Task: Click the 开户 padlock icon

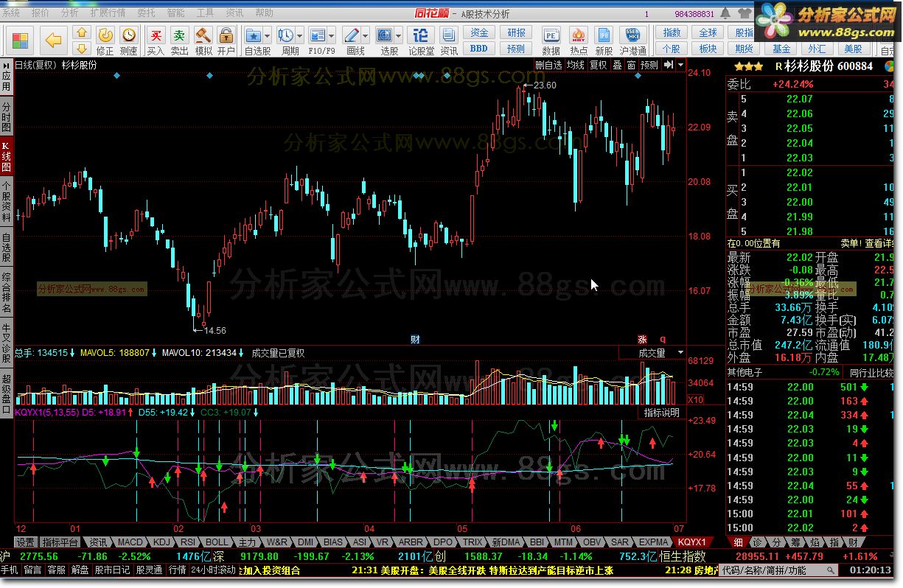Action: pos(226,35)
